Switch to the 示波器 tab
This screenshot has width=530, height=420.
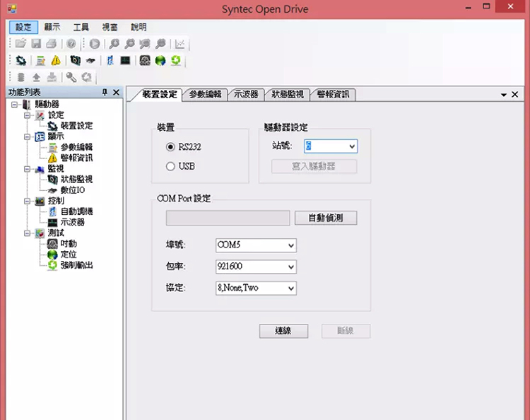click(246, 94)
